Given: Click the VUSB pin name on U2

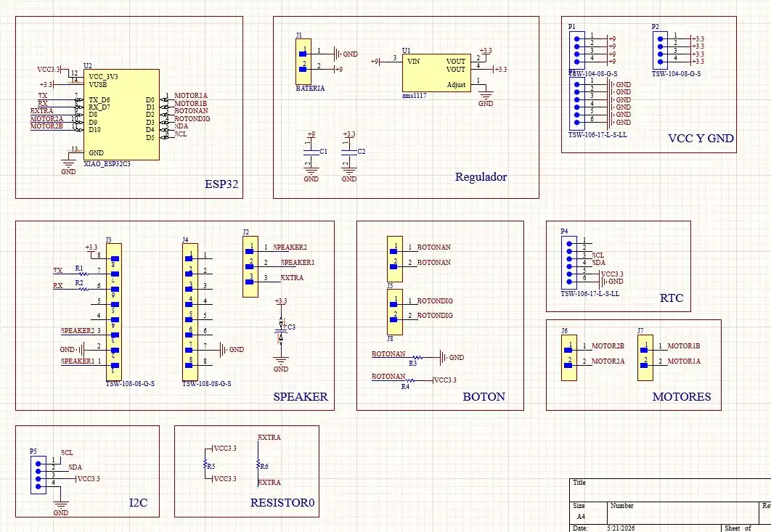Looking at the screenshot, I should [98, 85].
